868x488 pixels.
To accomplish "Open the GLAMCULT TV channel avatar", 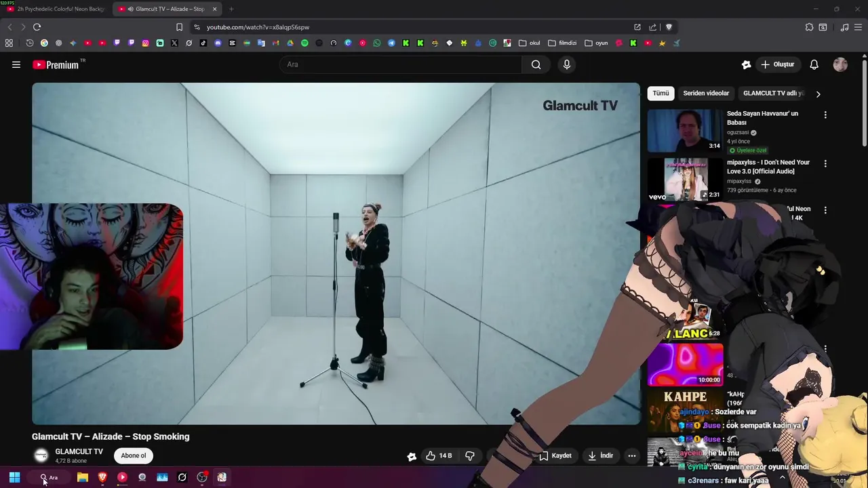I will (x=41, y=455).
